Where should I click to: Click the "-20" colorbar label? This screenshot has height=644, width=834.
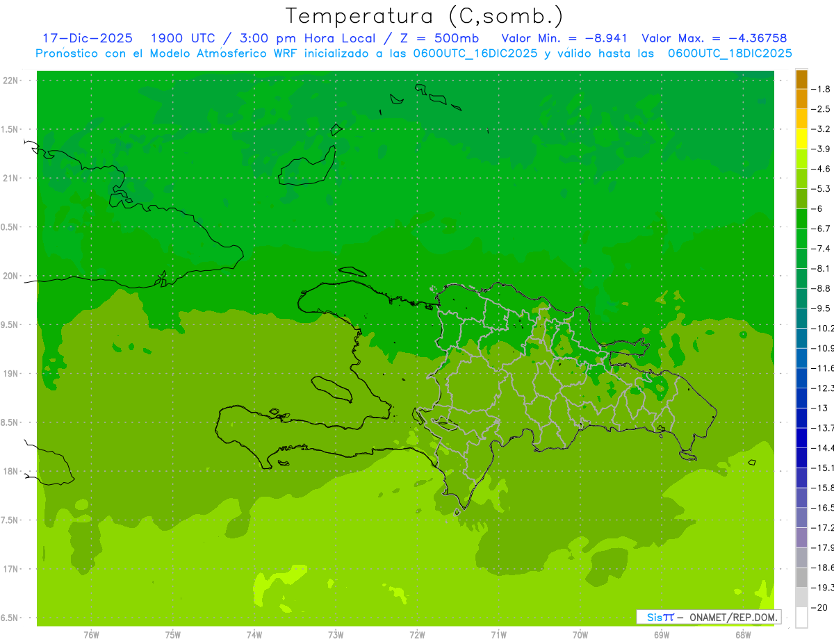tap(821, 608)
